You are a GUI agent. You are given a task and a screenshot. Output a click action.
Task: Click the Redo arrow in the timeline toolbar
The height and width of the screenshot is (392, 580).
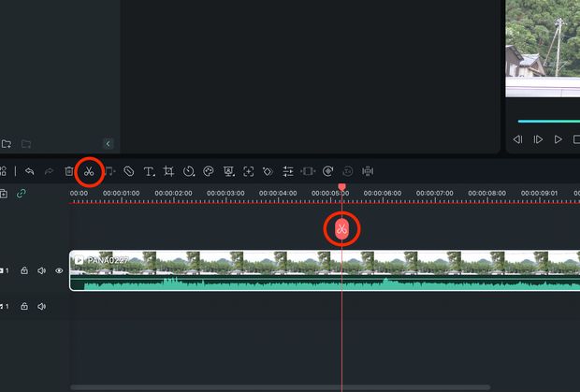tap(49, 171)
